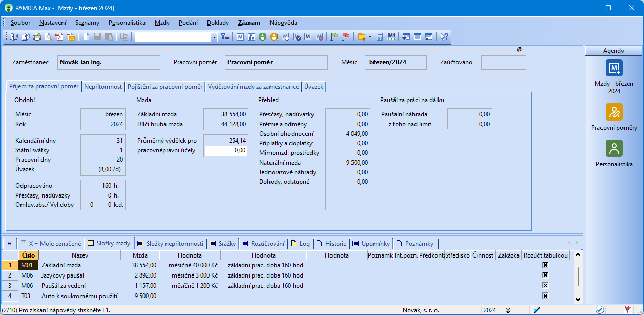The height and width of the screenshot is (315, 644).
Task: Click the context help cursor icon
Action: pos(444,37)
